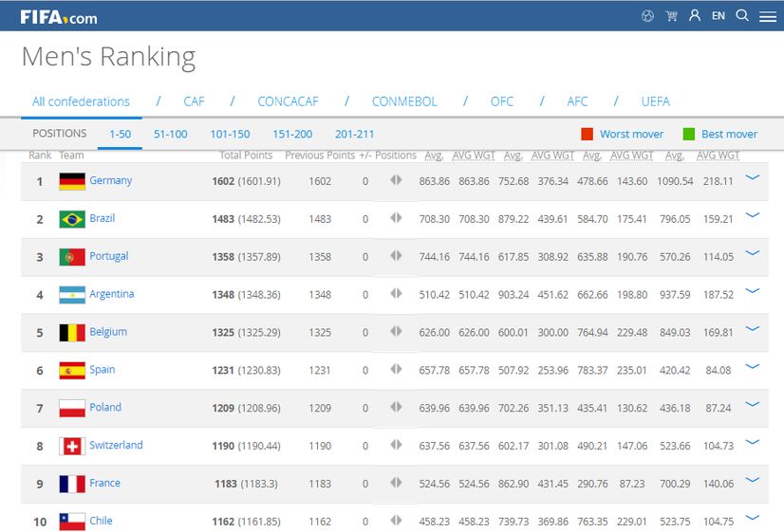This screenshot has height=532, width=784.
Task: Select the CONMEBOL confederation tab
Action: point(404,101)
